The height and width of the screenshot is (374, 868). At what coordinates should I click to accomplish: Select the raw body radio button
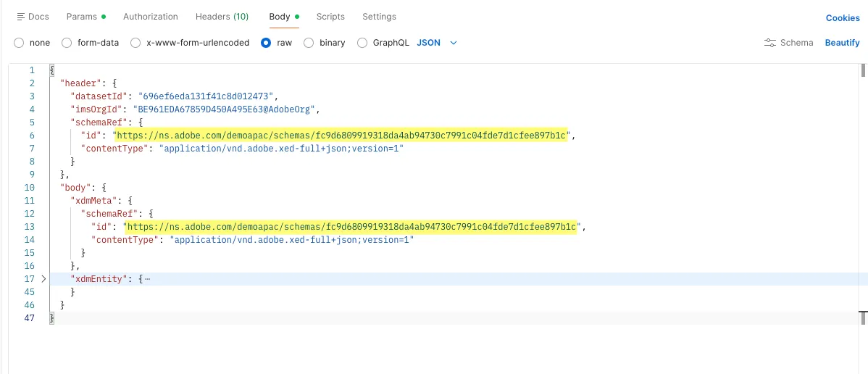(x=266, y=43)
